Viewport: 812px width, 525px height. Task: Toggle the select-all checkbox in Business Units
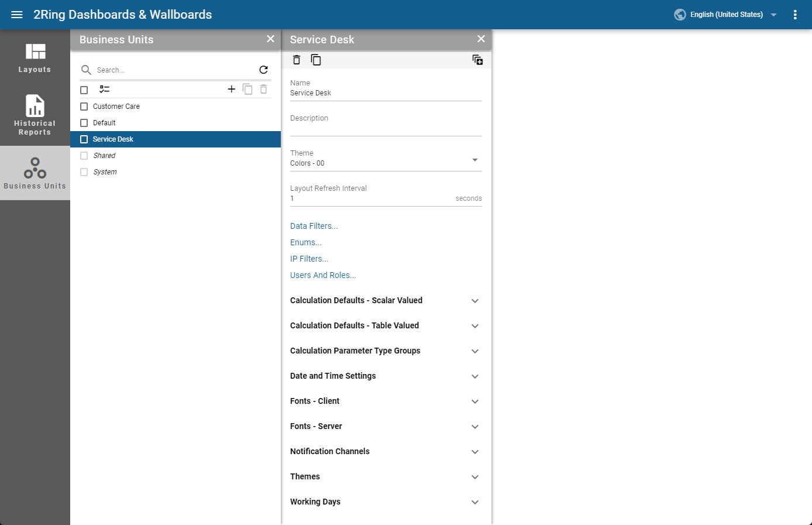[84, 90]
